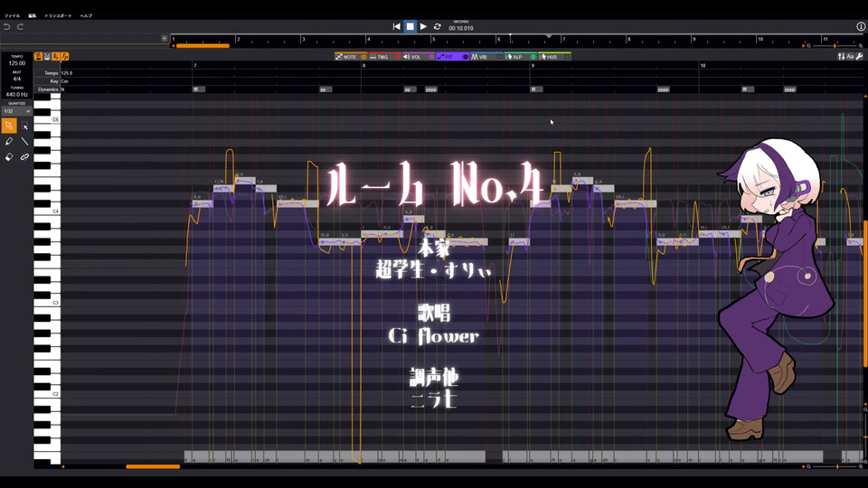Click the Tempo lane value 125.0
This screenshot has height=488, width=868.
coord(66,73)
